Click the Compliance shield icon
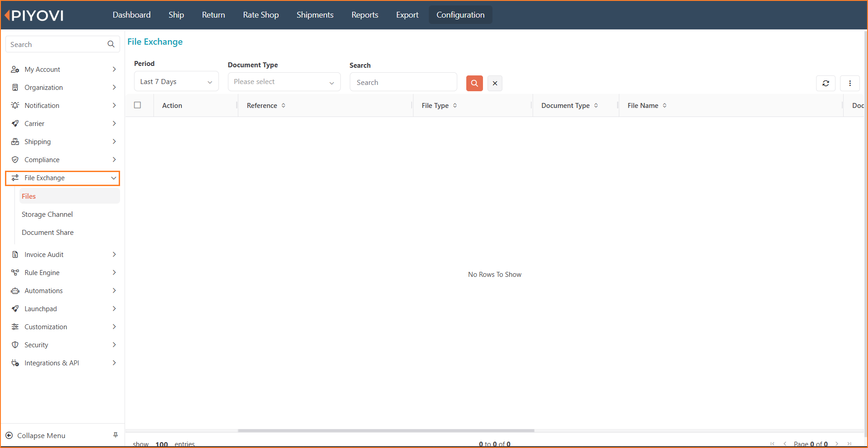 pos(15,159)
